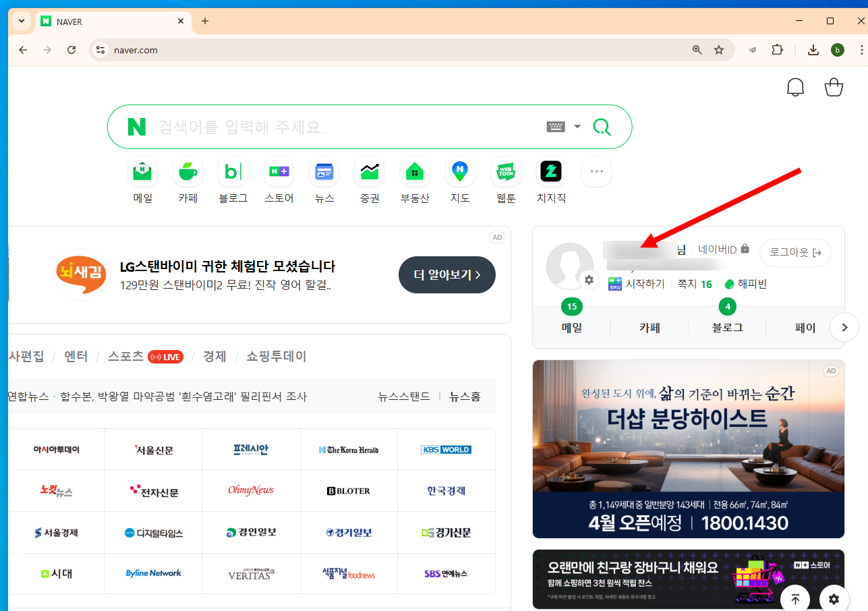Switch to the 쇼핑투데이 tab

point(277,357)
